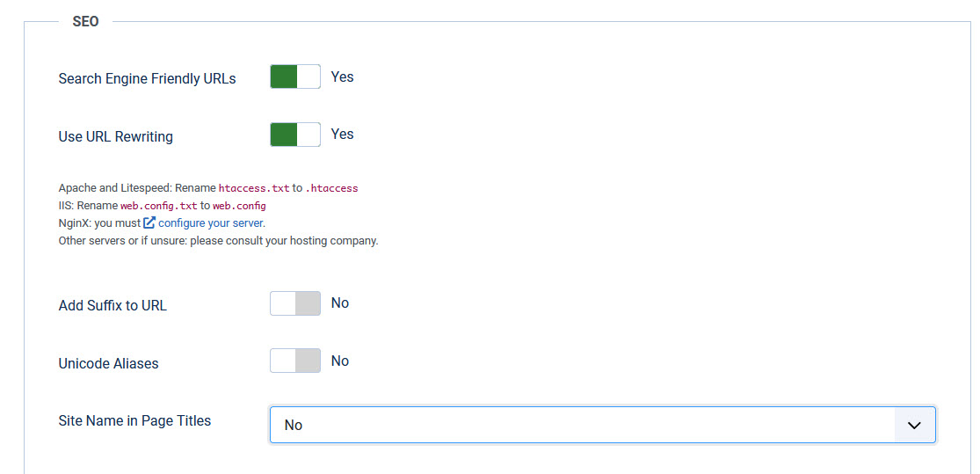The image size is (980, 474).
Task: Click the Unicode Aliases label text
Action: point(108,363)
